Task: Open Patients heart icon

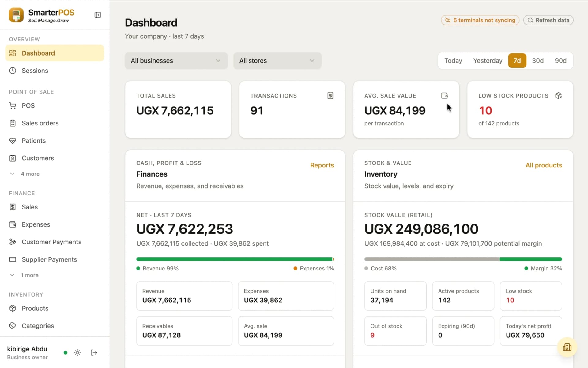Action: [x=13, y=140]
